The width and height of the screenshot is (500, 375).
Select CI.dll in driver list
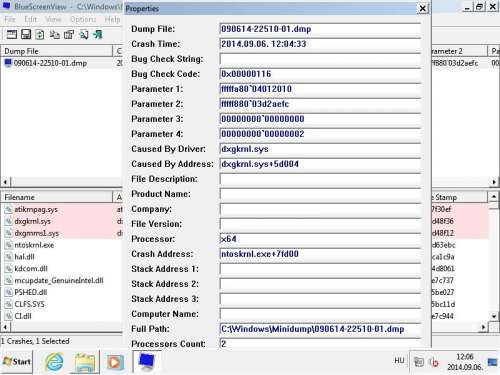point(23,316)
